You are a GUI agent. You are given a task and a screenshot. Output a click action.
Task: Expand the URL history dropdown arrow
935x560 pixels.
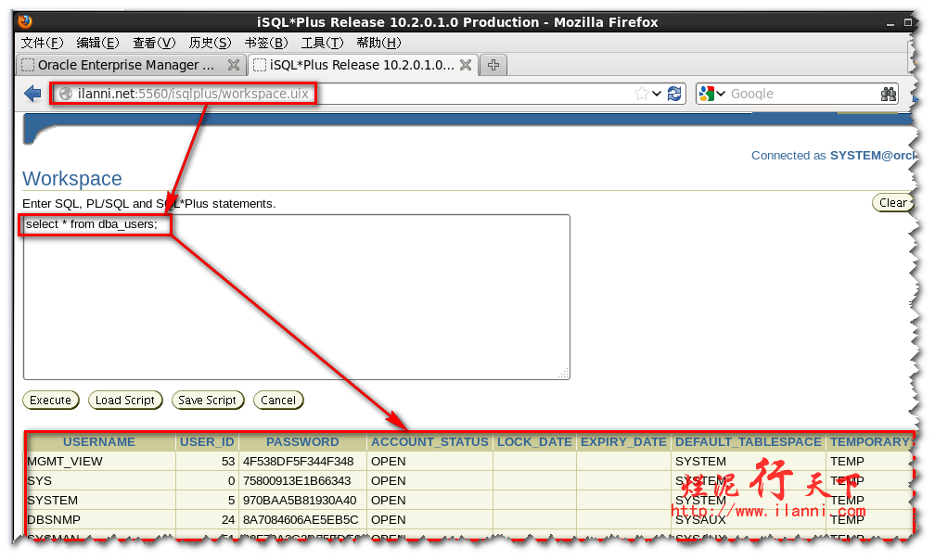(x=657, y=94)
